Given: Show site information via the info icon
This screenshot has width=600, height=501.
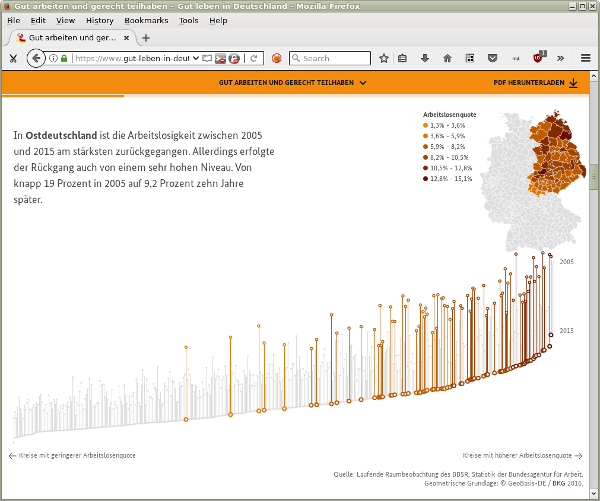Looking at the screenshot, I should pos(54,58).
